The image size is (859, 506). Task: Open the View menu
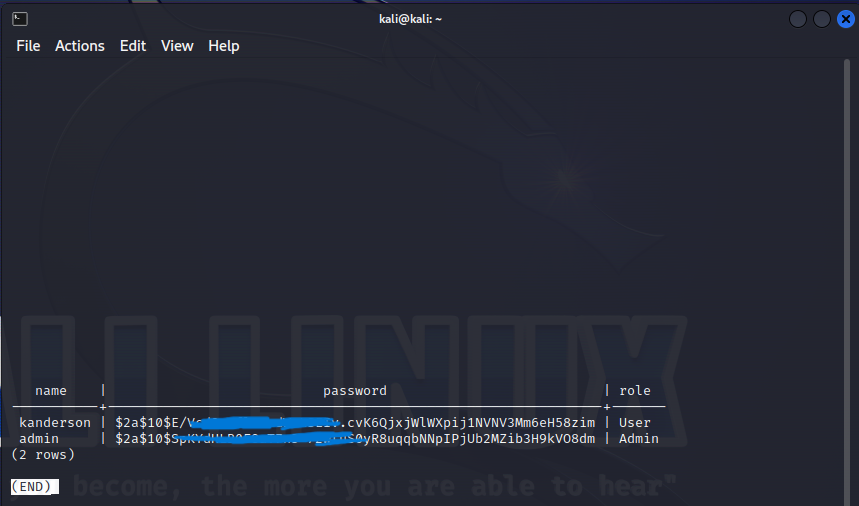tap(177, 46)
